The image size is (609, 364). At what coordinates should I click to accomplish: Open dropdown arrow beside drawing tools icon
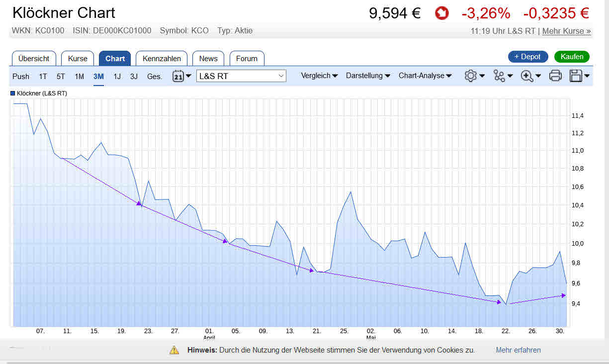(510, 76)
